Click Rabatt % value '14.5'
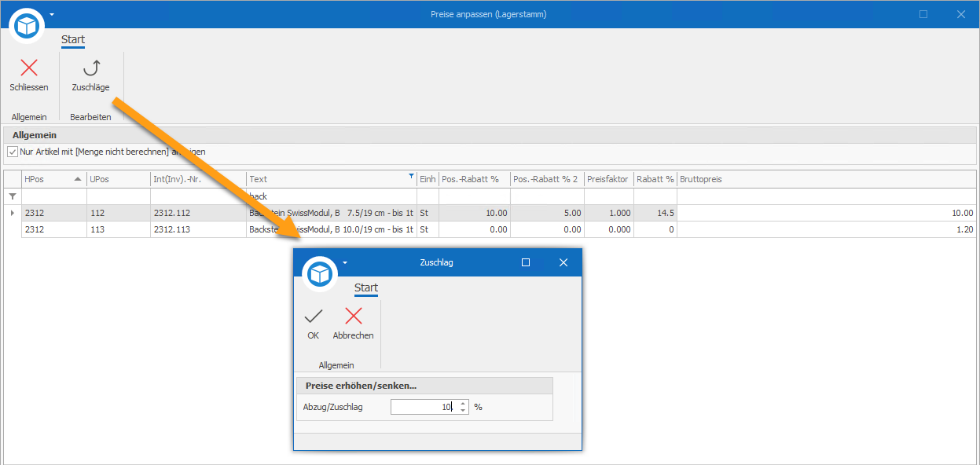The width and height of the screenshot is (980, 465). pyautogui.click(x=655, y=213)
